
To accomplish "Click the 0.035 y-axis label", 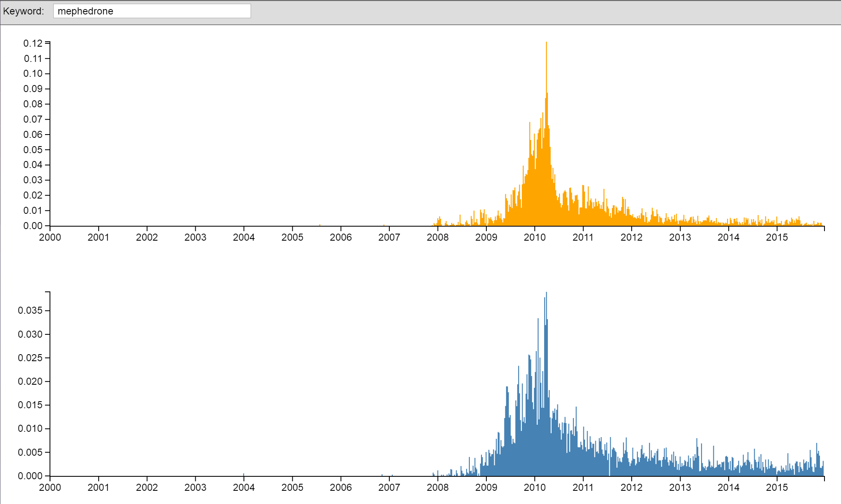I will coord(30,310).
